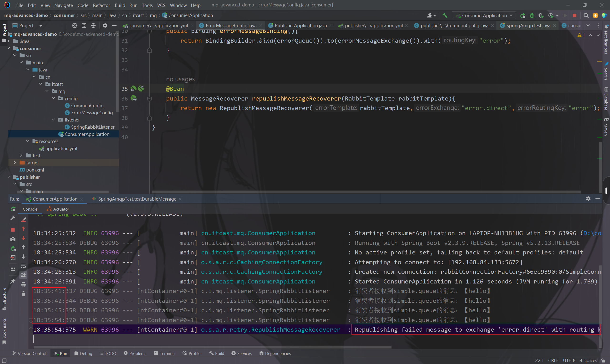Viewport: 610px width, 364px height.
Task: Click the print console output icon
Action: [23, 284]
